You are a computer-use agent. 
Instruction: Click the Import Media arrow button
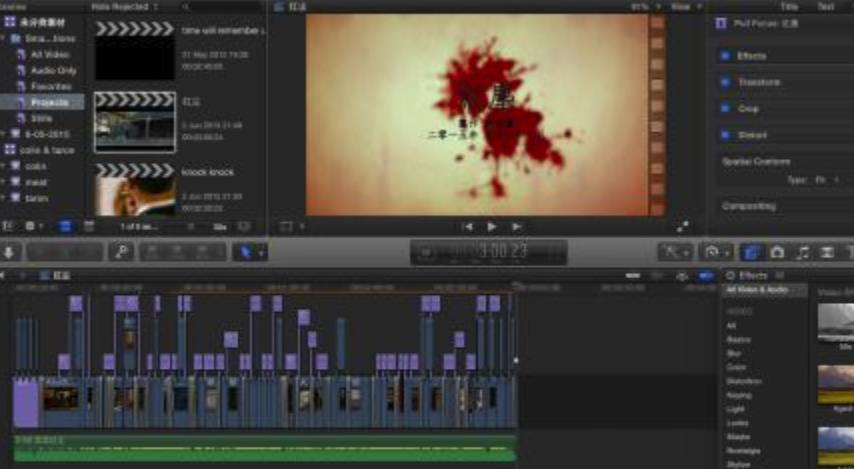(8, 252)
